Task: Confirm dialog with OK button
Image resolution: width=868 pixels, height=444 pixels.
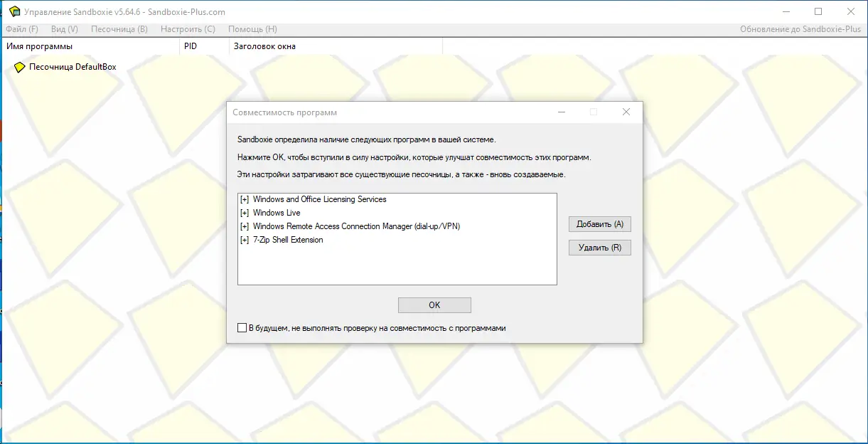Action: click(434, 305)
